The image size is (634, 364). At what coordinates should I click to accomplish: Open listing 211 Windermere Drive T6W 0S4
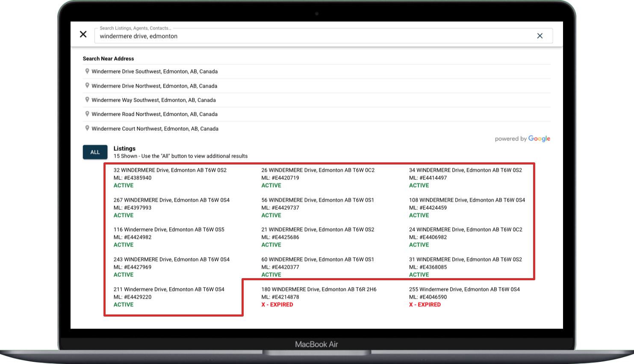click(x=169, y=289)
